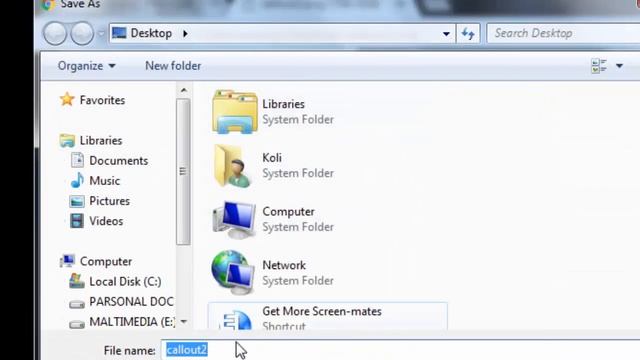Screen dimensions: 640x360
Task: Click the MALTIMEDIA (E:) drive icon
Action: (77, 324)
